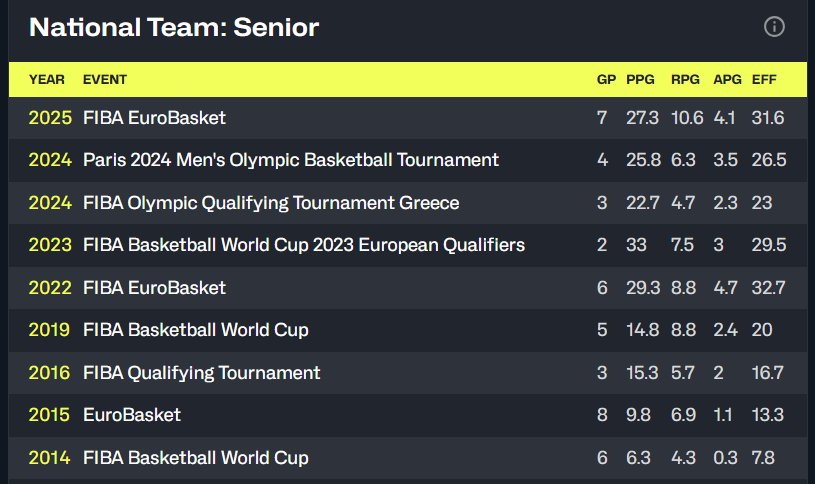Click the 33 PPG value for 2023

tap(636, 245)
